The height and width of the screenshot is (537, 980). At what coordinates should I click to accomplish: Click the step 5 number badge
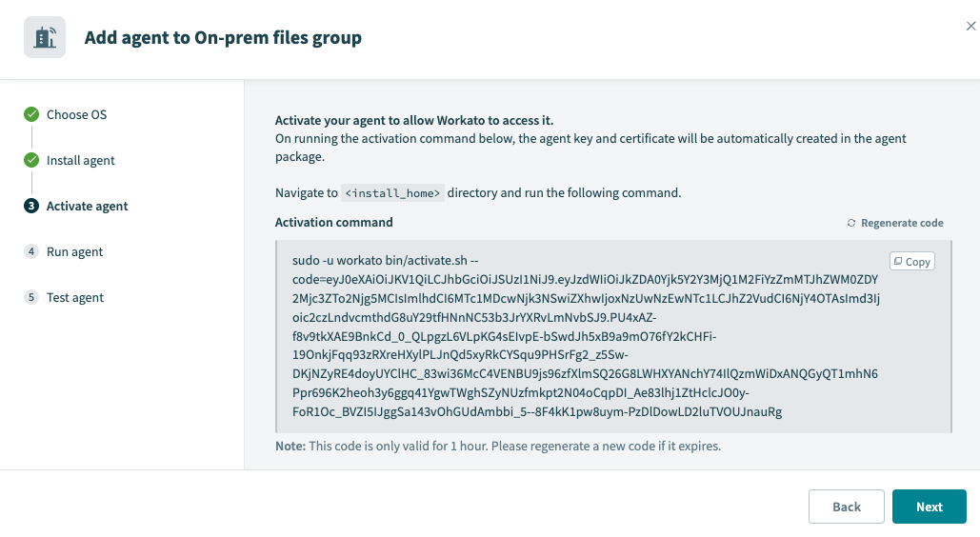click(x=31, y=297)
